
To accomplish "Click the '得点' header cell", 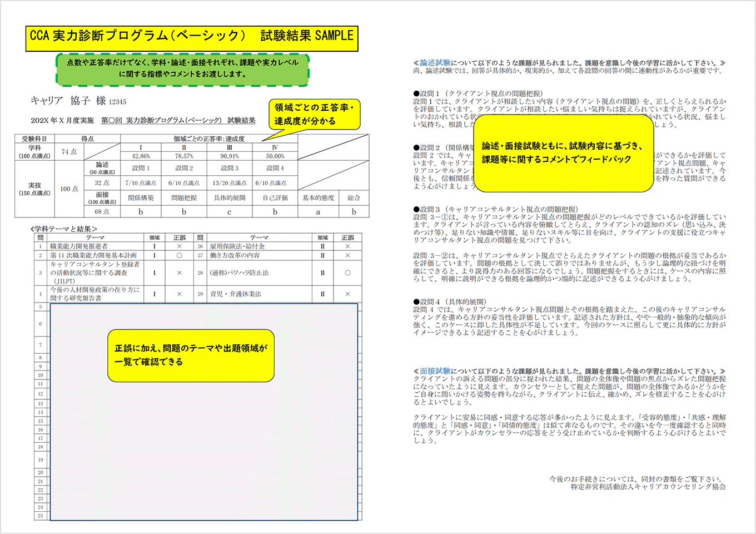I will point(87,139).
